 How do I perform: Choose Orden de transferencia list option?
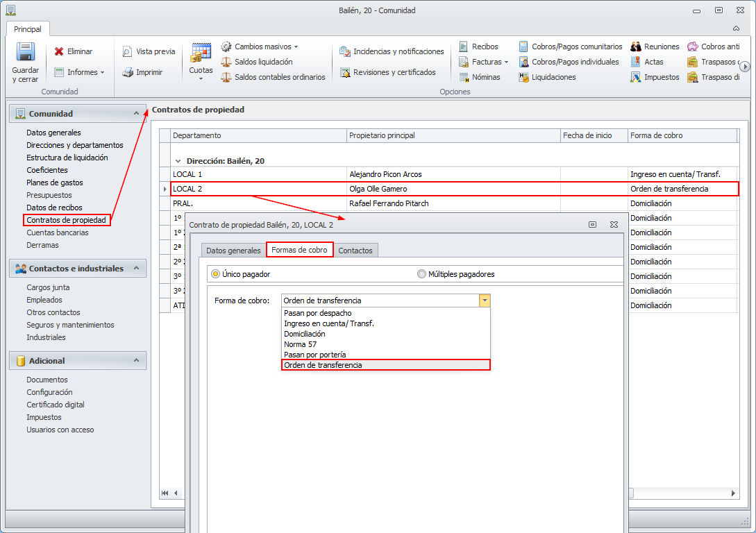point(386,365)
